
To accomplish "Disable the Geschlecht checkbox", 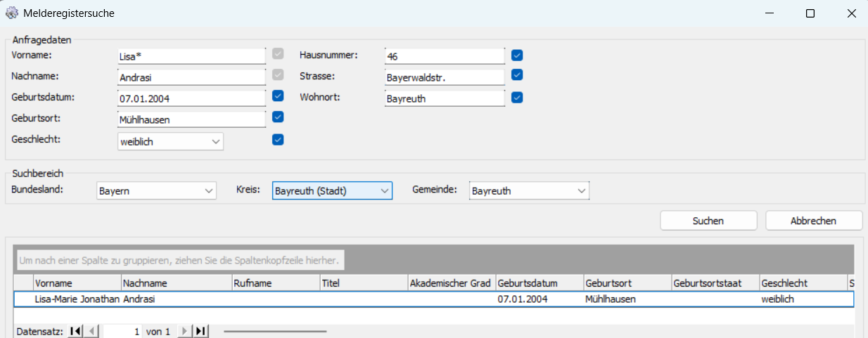I will 278,140.
